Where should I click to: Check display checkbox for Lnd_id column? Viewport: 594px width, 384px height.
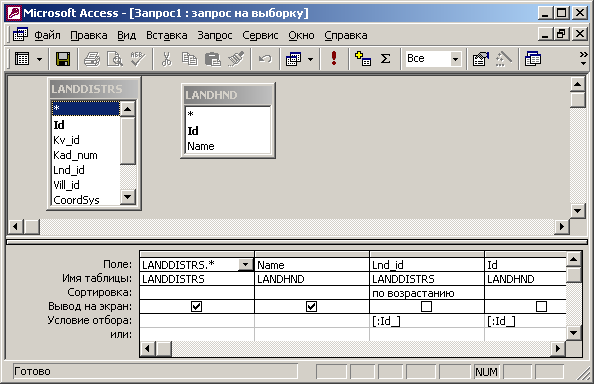pos(427,306)
